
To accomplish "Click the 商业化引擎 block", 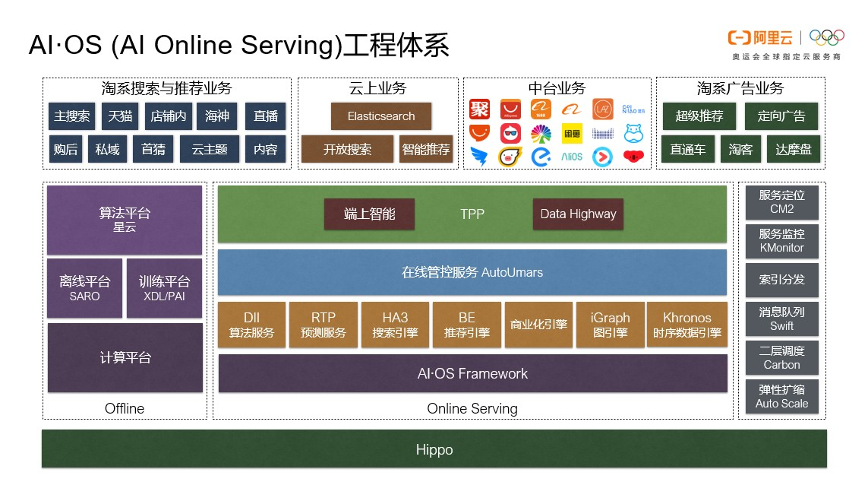I will click(538, 325).
